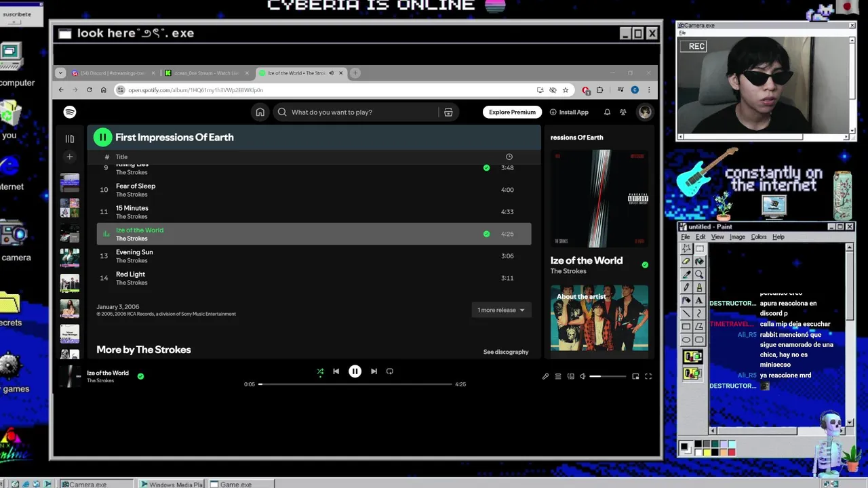Select the Brush tool in Paint

(699, 287)
